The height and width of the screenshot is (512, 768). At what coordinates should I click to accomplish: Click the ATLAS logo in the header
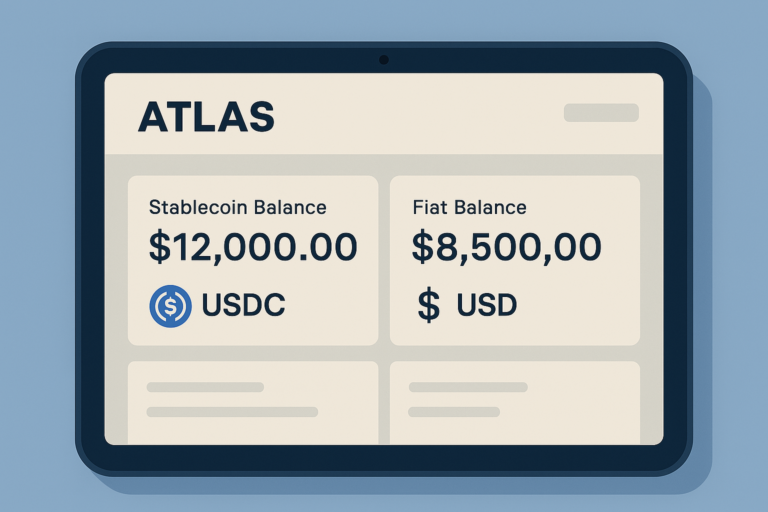coord(206,117)
